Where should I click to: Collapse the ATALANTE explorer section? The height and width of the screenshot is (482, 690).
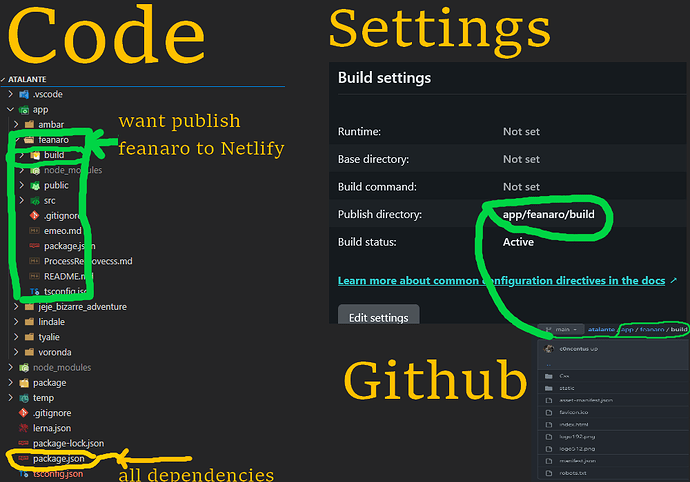pyautogui.click(x=4, y=80)
